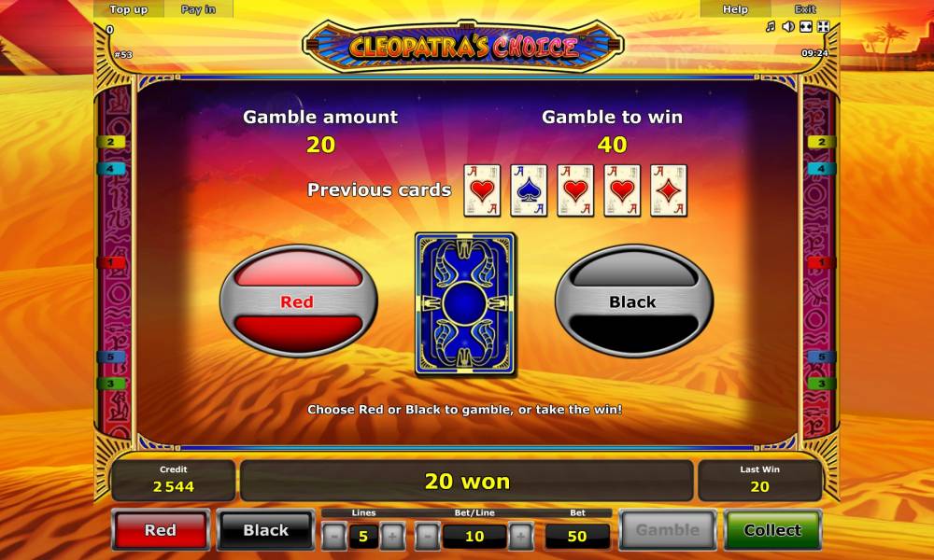The width and height of the screenshot is (934, 560).
Task: Click the ace of spades previous card
Action: 529,190
